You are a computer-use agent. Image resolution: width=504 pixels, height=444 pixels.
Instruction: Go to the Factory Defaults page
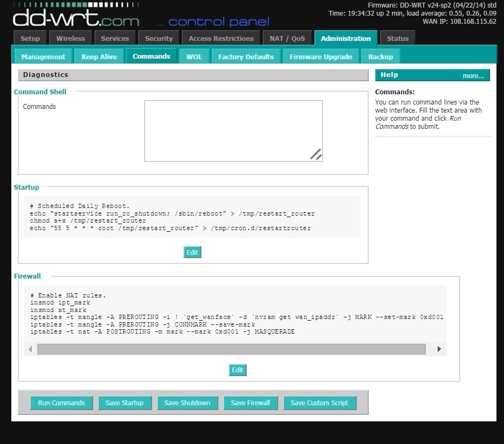point(246,56)
